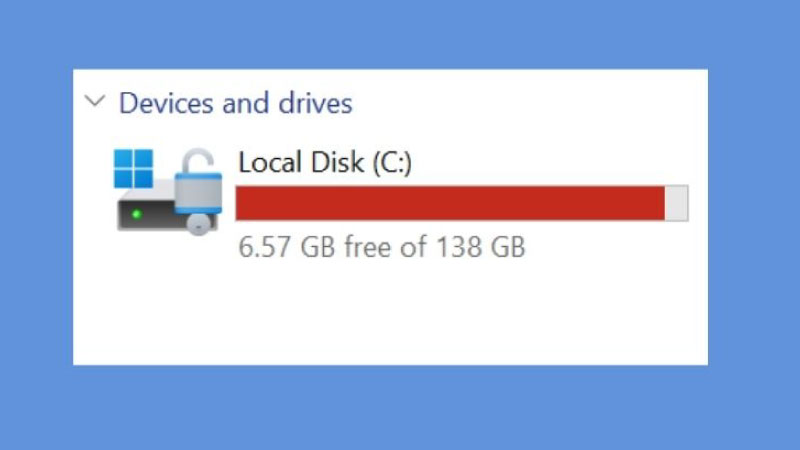Viewport: 800px width, 450px height.
Task: Click the word "free of" in the capacity line
Action: 385,247
